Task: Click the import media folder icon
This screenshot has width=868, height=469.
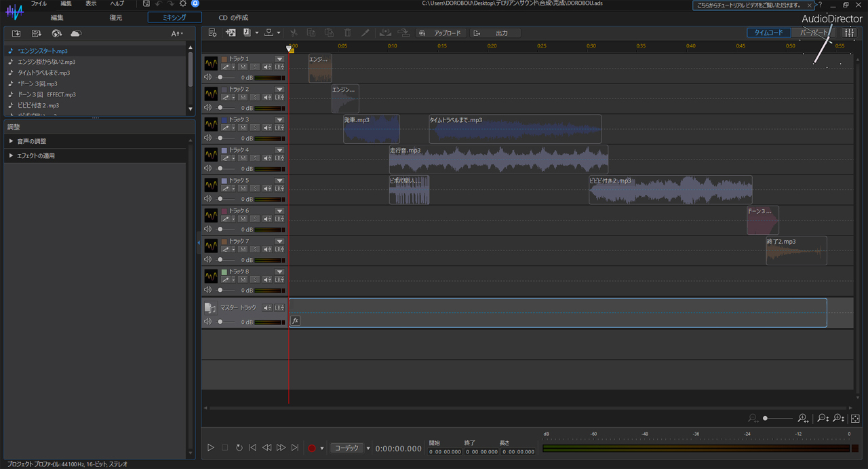Action: (16, 33)
